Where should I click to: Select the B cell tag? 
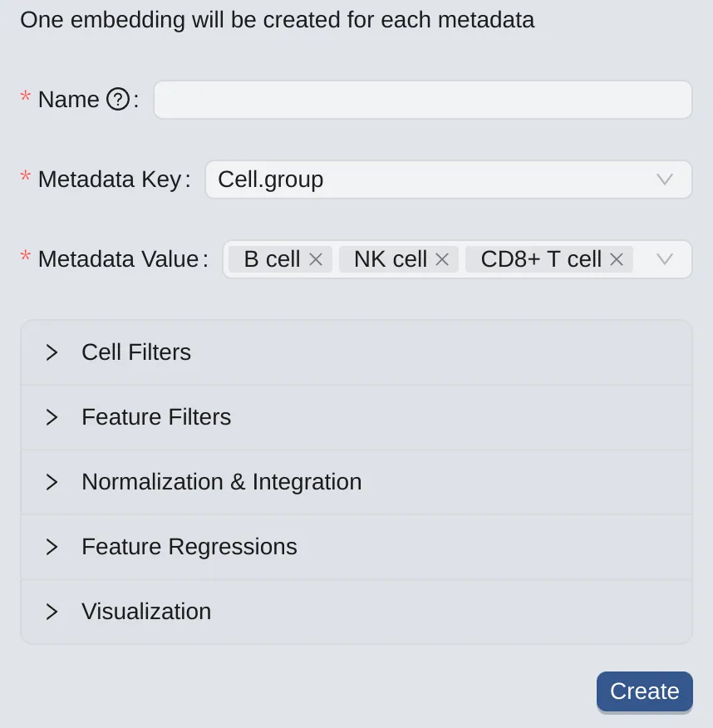[272, 259]
